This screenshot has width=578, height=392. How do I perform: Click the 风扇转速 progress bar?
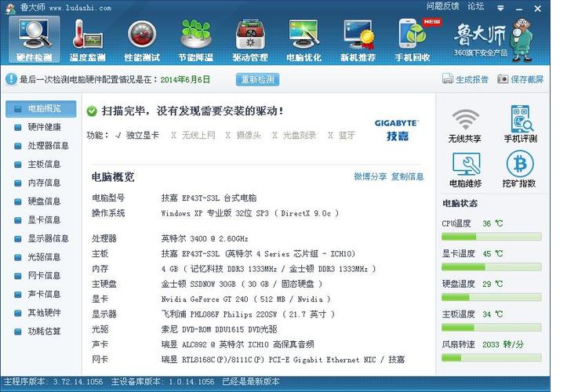[x=492, y=358]
